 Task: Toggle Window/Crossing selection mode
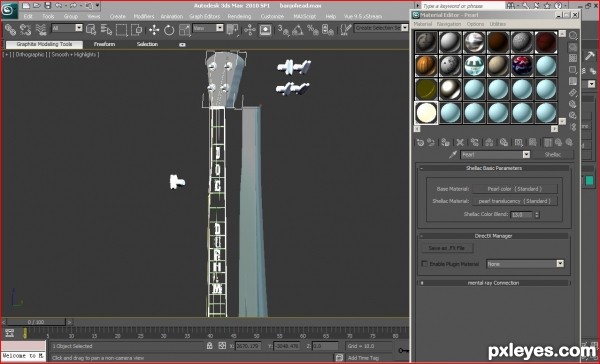[137, 29]
